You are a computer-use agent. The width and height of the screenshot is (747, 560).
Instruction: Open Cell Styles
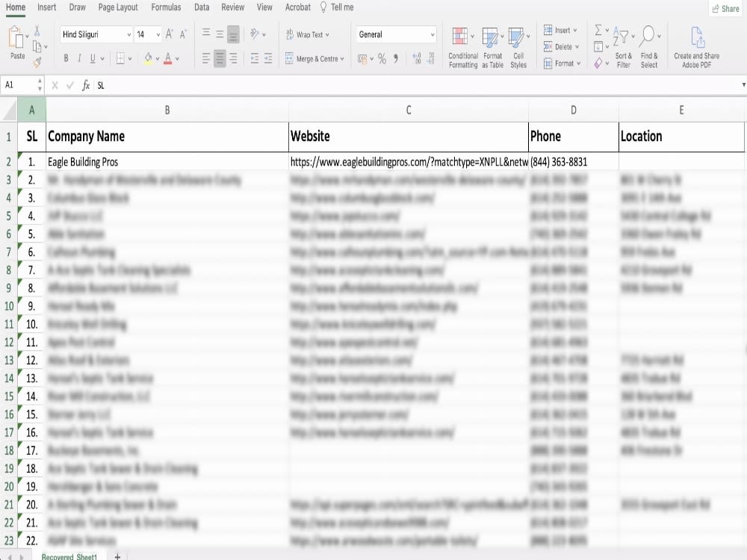pyautogui.click(x=518, y=48)
